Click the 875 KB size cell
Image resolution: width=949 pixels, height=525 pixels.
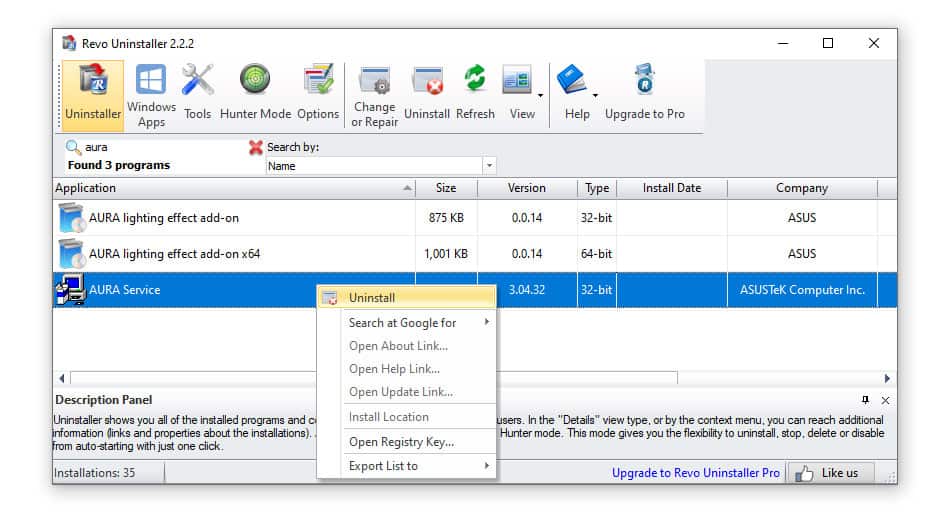(447, 218)
